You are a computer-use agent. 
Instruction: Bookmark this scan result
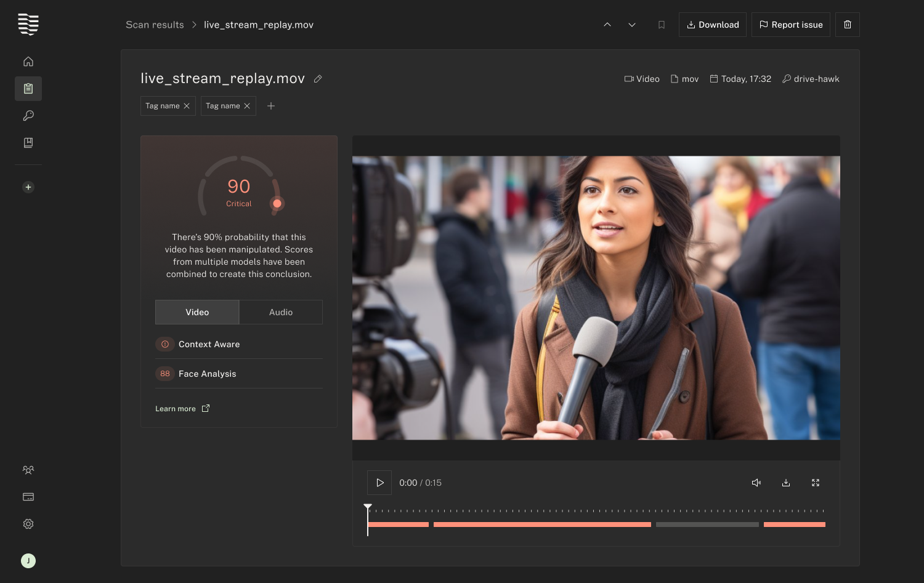[x=662, y=25]
